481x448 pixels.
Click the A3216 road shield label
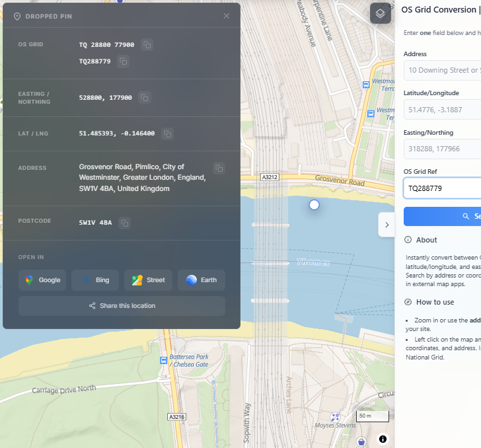coord(177,417)
